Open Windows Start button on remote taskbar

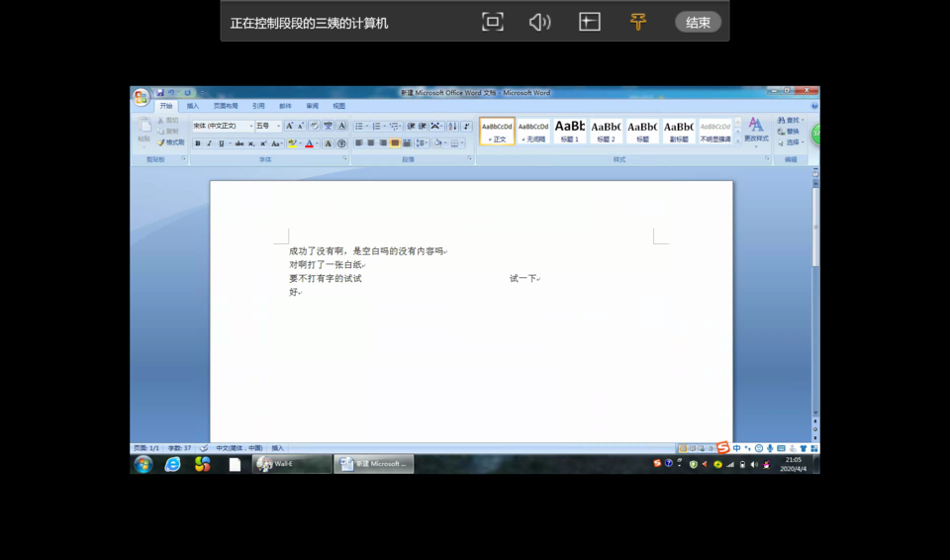[x=143, y=464]
